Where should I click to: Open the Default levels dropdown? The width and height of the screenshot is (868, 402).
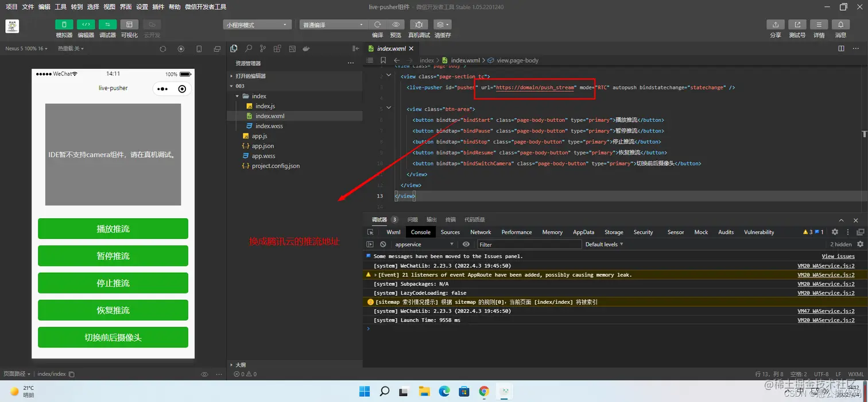(x=604, y=244)
